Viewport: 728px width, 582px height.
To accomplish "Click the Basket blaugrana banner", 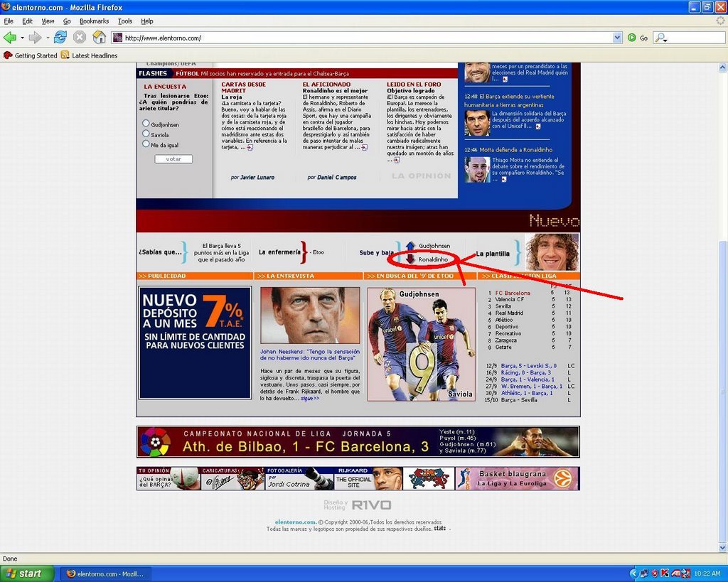I will (x=518, y=478).
